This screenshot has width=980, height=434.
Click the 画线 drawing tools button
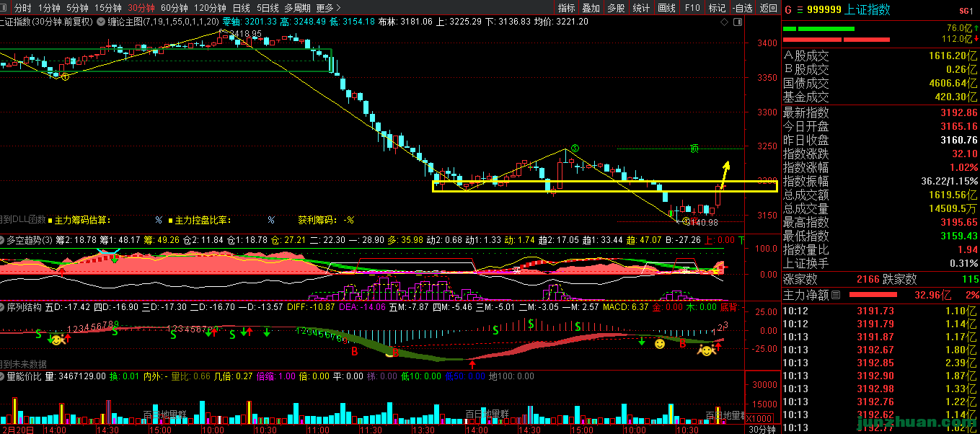[666, 8]
